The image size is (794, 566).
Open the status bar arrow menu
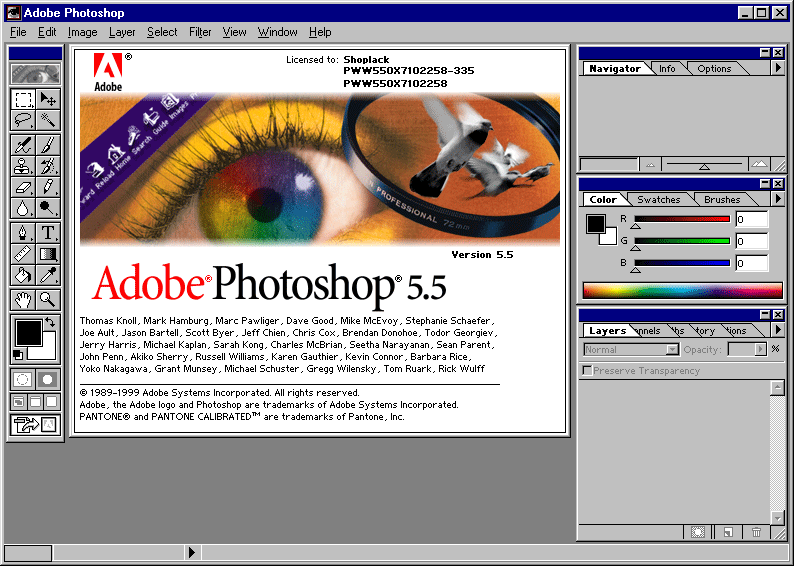tap(191, 552)
